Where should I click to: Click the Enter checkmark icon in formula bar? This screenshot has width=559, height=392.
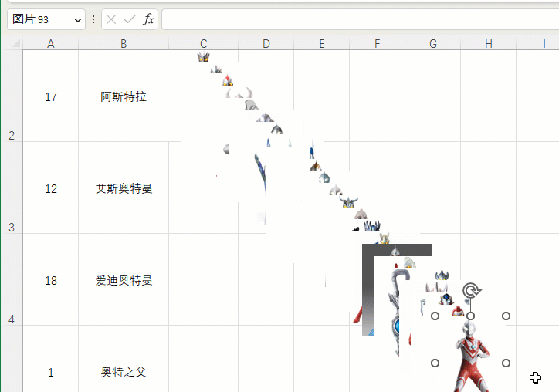[129, 19]
